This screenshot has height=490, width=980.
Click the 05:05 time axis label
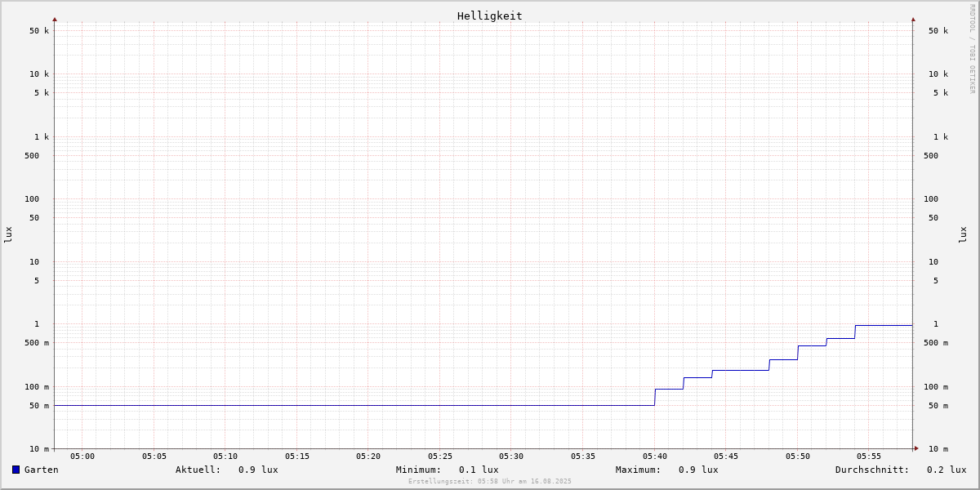[154, 457]
